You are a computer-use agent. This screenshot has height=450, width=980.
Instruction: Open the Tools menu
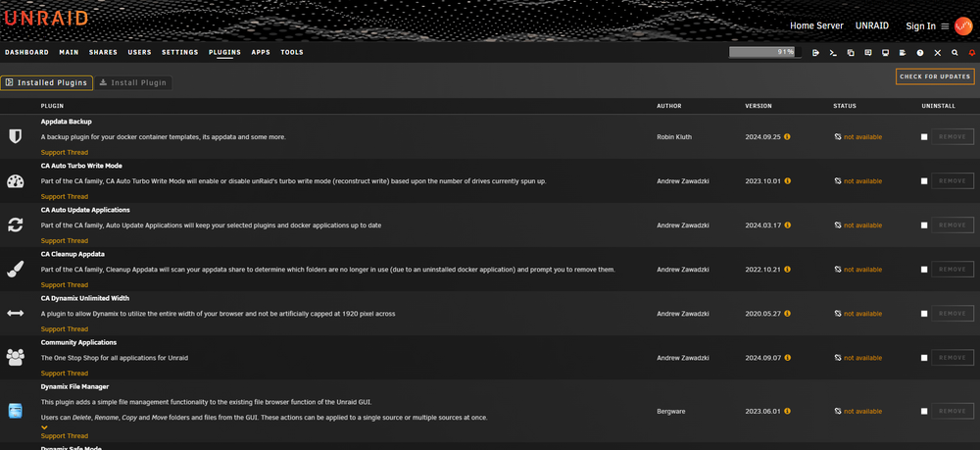[x=292, y=53]
